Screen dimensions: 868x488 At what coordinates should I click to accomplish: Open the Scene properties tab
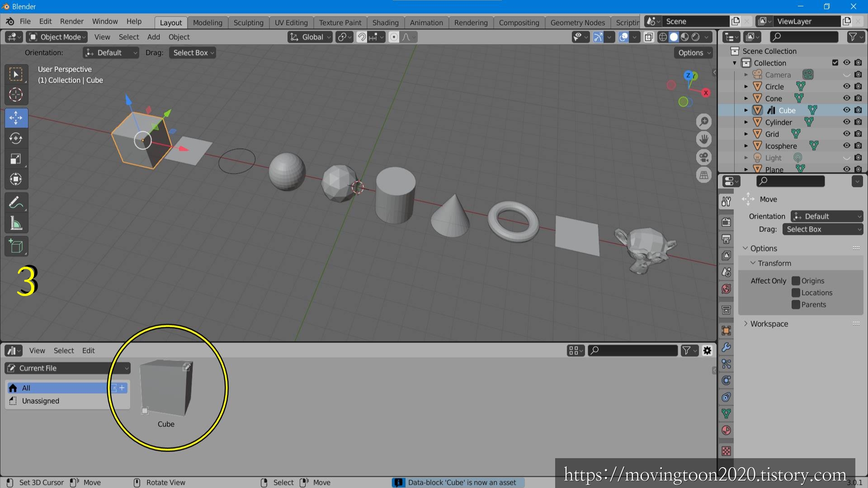pyautogui.click(x=726, y=272)
